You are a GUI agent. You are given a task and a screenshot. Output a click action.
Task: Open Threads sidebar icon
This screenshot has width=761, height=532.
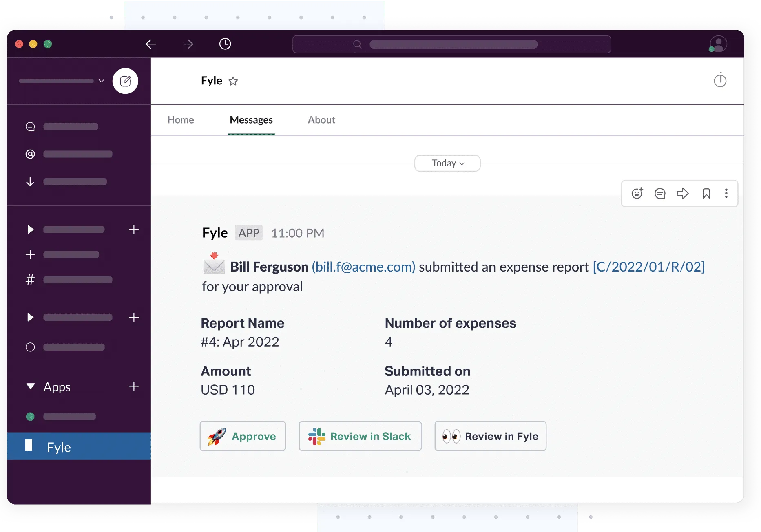(x=30, y=127)
